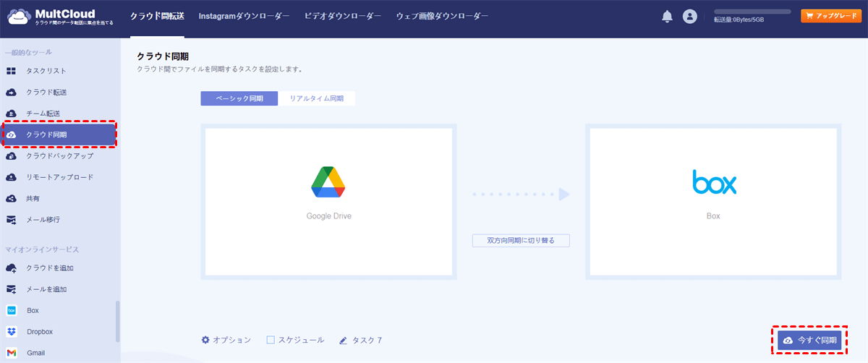The height and width of the screenshot is (363, 868).
Task: Click the Gmail icon in sidebar
Action: pyautogui.click(x=12, y=353)
